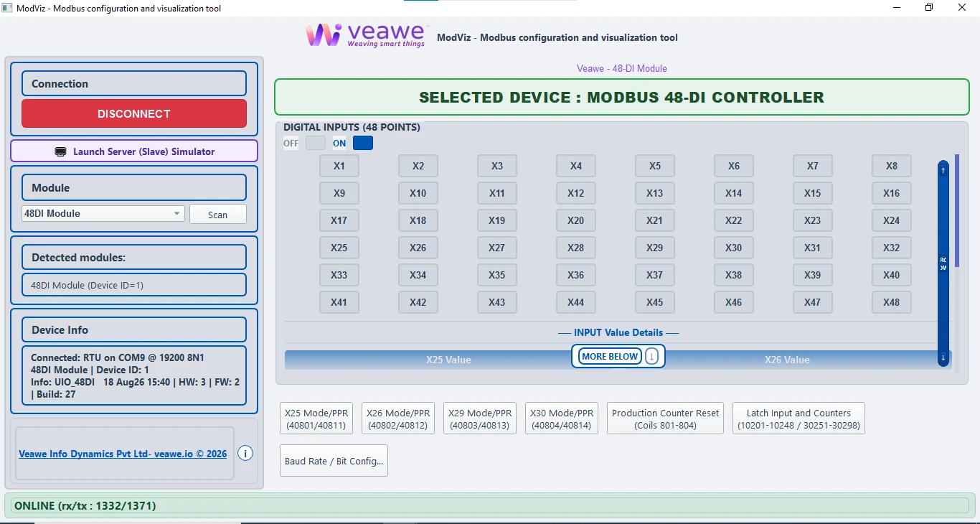Toggle digital input X33
Image resolution: width=980 pixels, height=524 pixels.
pos(339,275)
